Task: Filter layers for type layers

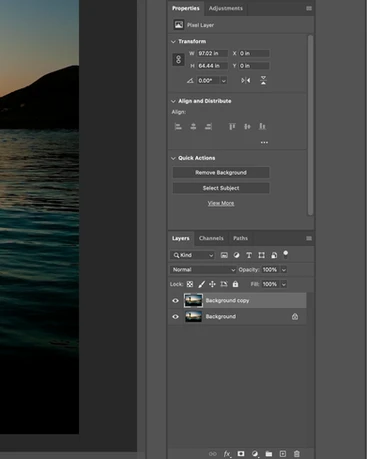Action: 249,255
